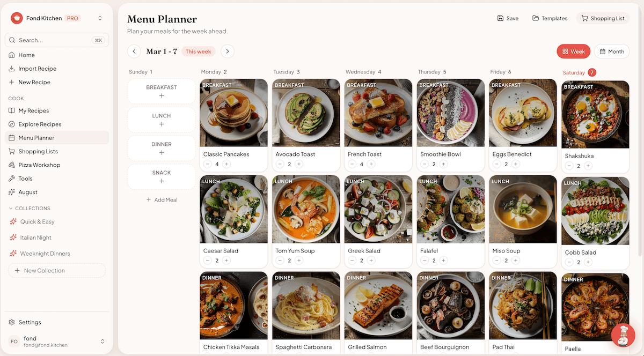The width and height of the screenshot is (644, 356).
Task: Switch to Month view
Action: click(611, 51)
